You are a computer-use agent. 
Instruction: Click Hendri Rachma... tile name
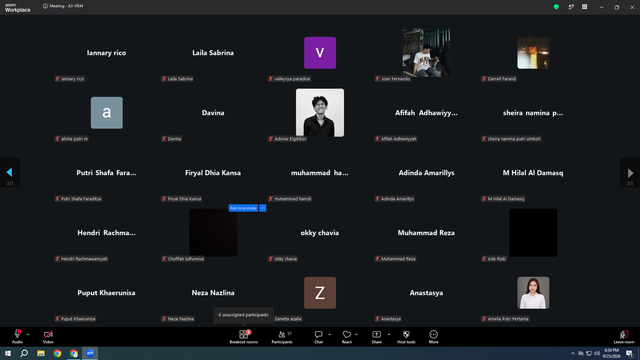click(107, 233)
